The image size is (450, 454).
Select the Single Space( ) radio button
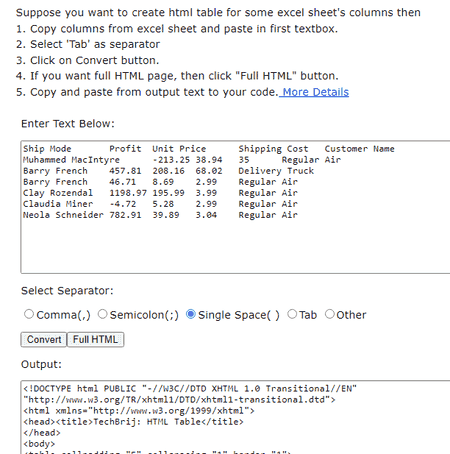pyautogui.click(x=191, y=314)
